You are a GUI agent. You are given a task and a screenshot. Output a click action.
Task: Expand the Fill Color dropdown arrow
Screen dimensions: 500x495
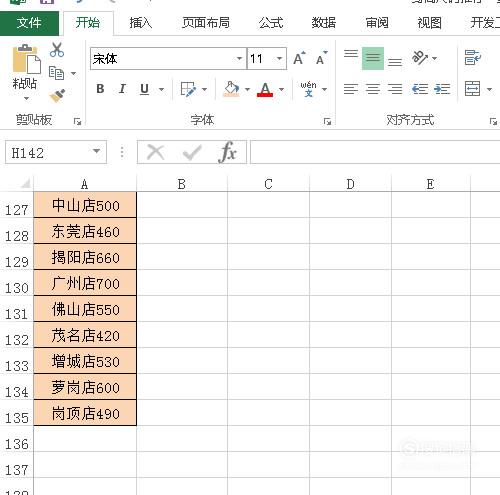(247, 89)
